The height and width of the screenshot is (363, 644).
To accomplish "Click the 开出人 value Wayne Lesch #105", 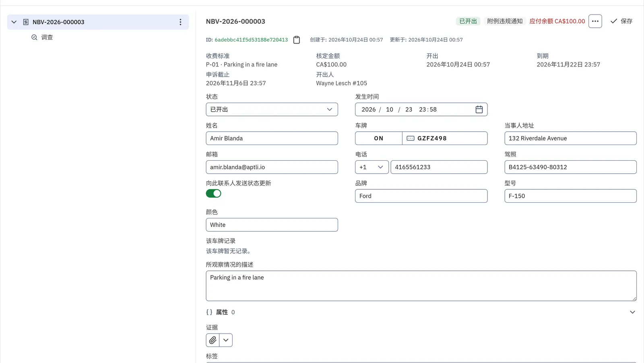I will point(341,83).
